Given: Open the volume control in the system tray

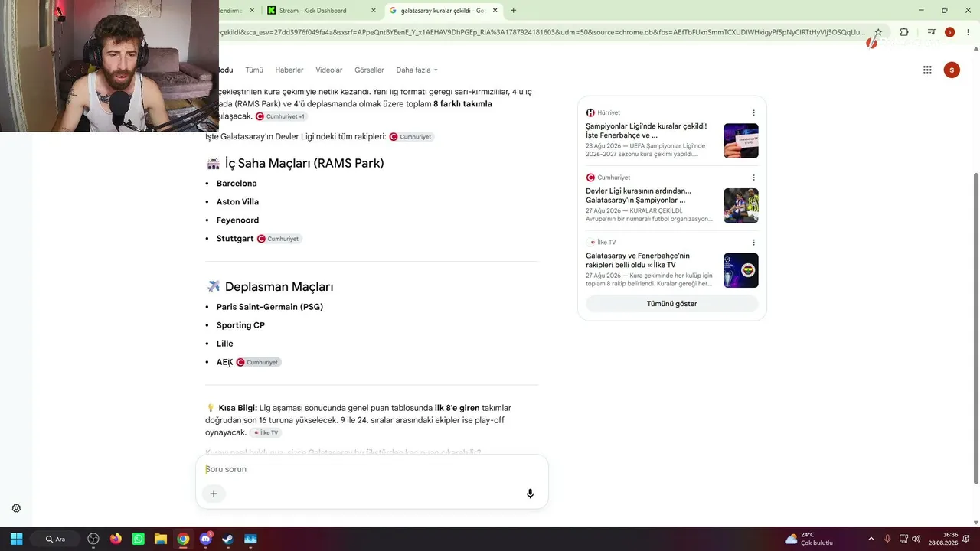Looking at the screenshot, I should (916, 539).
